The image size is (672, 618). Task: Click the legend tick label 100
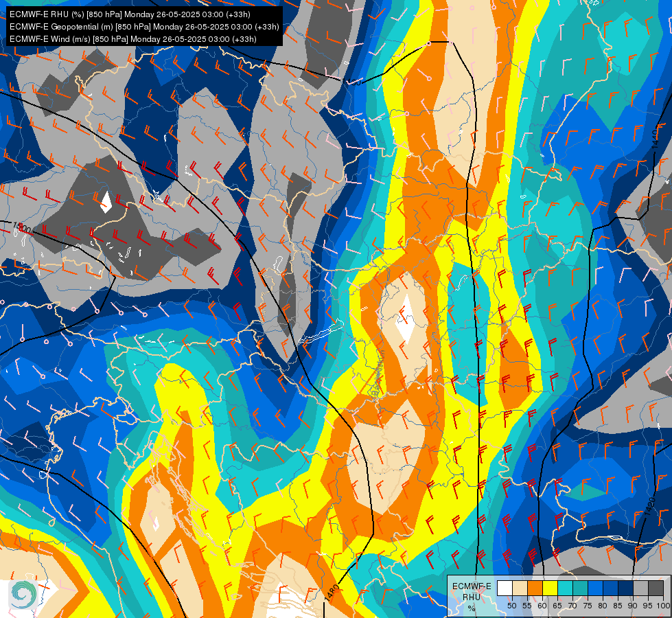tap(664, 606)
